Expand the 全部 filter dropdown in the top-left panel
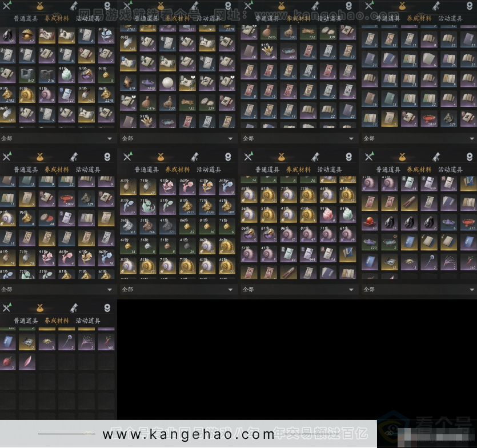 (x=110, y=138)
